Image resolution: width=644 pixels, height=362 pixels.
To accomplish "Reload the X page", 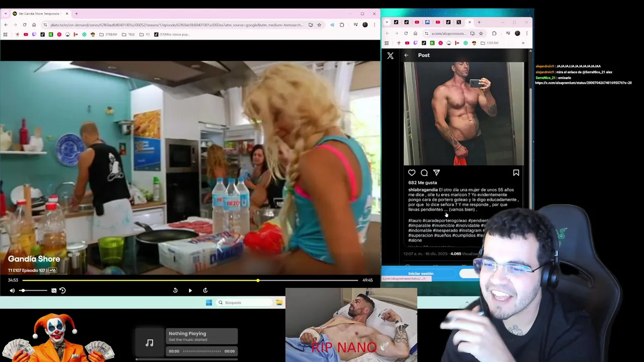I will point(406,33).
